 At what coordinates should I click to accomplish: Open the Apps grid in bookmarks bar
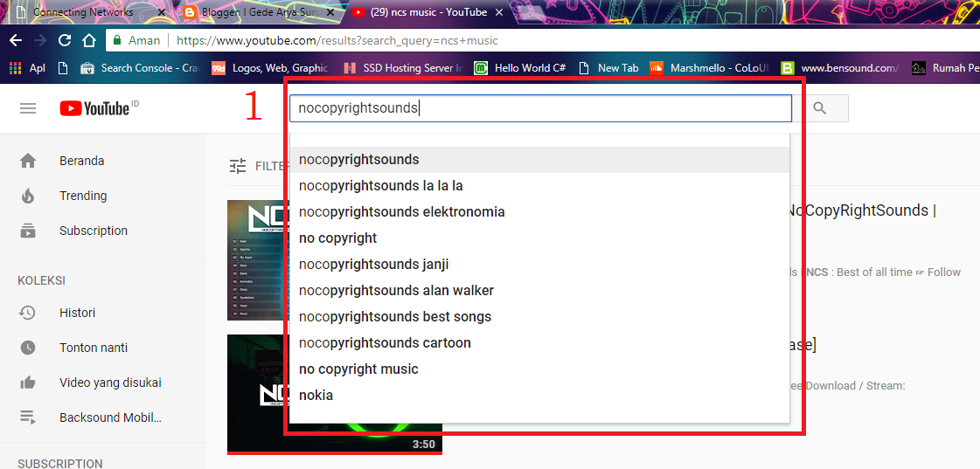(x=17, y=68)
